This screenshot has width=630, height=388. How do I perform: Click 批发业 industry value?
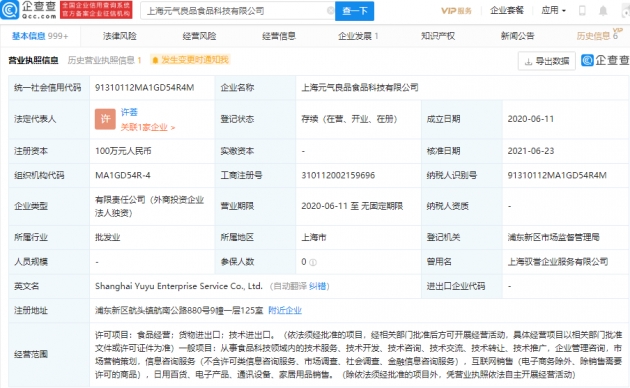click(x=107, y=237)
